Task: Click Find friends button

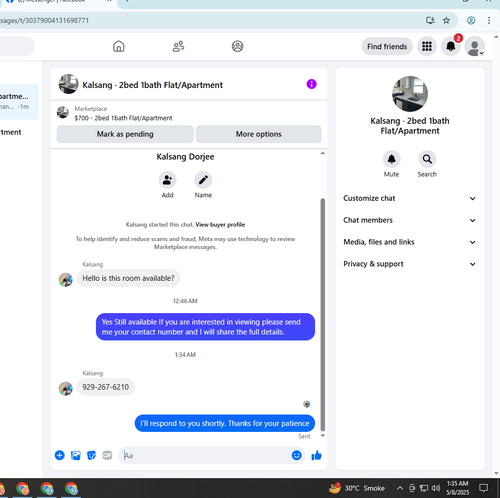Action: (387, 46)
